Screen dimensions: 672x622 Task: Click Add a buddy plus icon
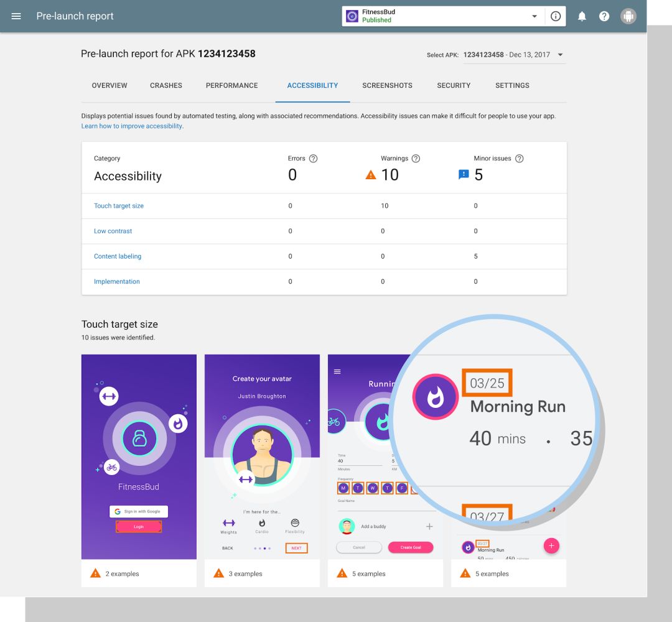point(429,526)
